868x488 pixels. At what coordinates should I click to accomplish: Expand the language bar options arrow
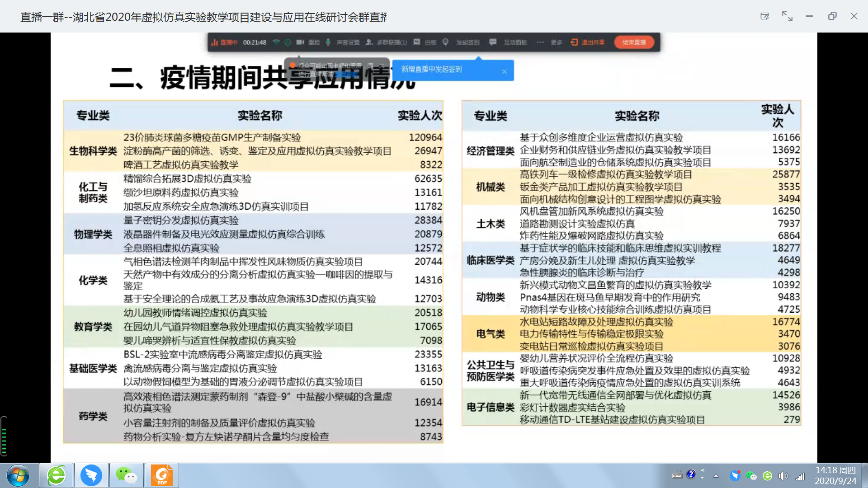pyautogui.click(x=702, y=477)
